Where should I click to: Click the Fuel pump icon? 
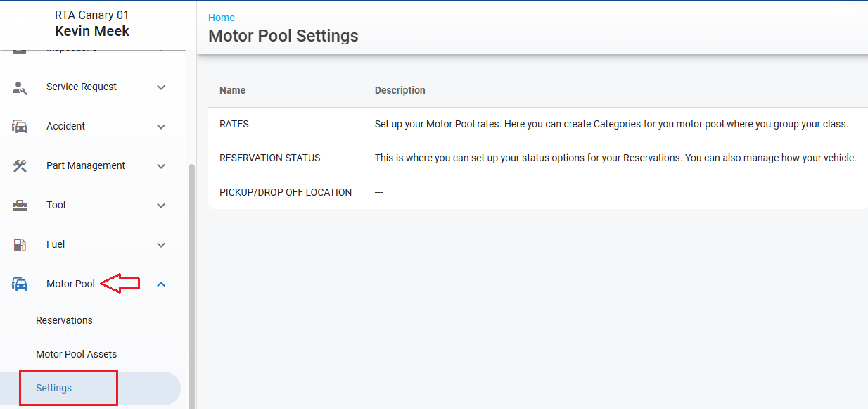(20, 245)
